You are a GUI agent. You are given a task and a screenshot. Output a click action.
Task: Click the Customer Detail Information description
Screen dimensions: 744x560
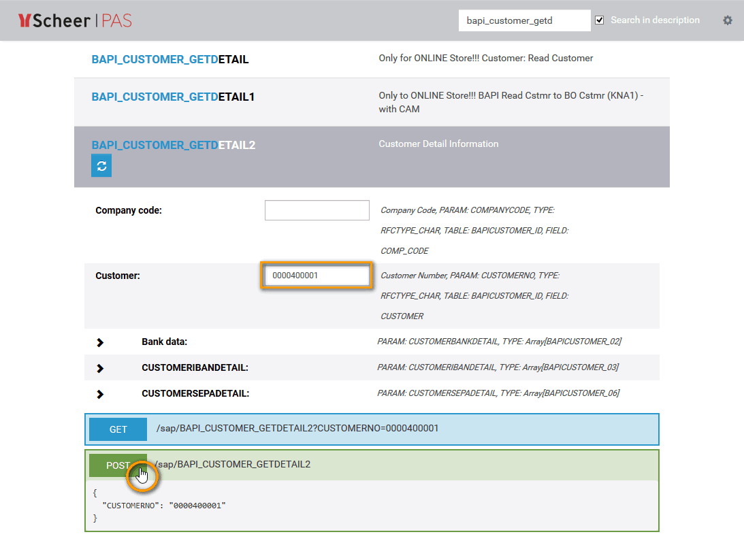tap(438, 144)
